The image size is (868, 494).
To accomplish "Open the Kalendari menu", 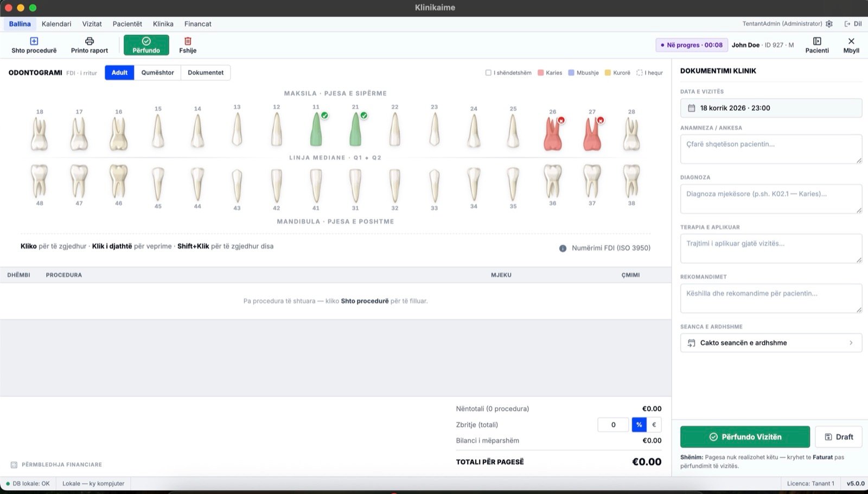I will tap(56, 24).
